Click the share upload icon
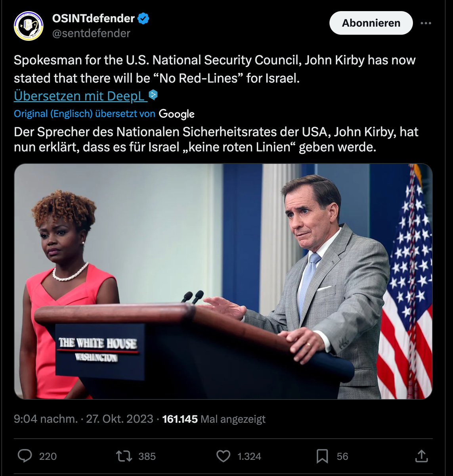This screenshot has height=476, width=453. point(421,456)
